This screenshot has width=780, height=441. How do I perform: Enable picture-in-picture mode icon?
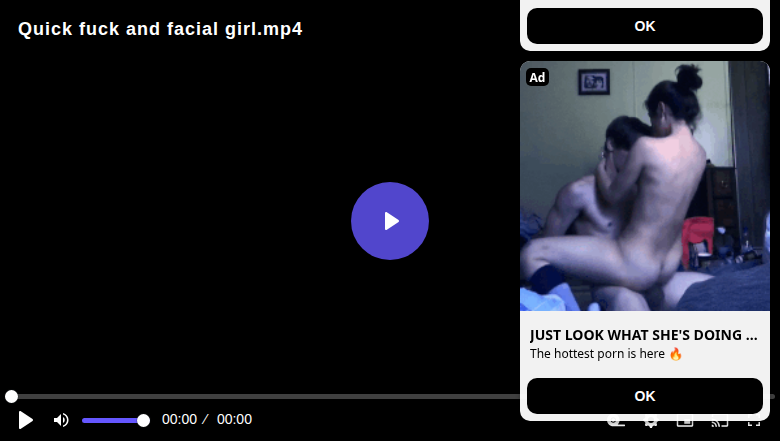(685, 424)
